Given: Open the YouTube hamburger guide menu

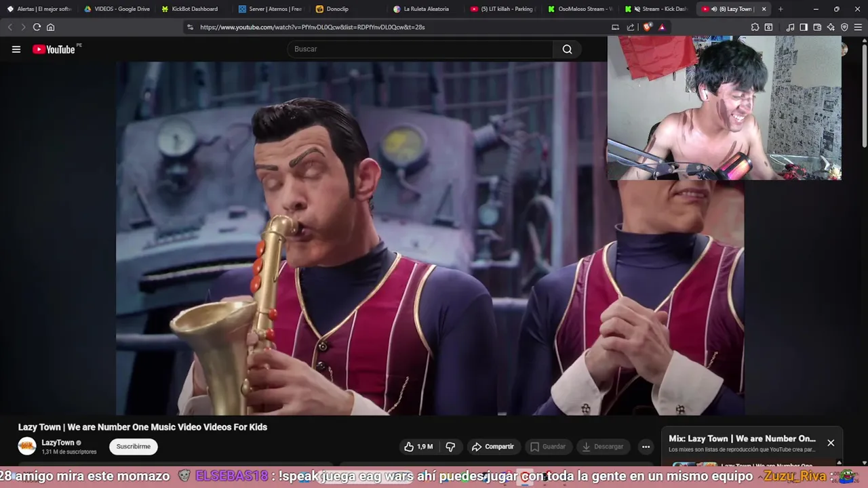Looking at the screenshot, I should (x=16, y=49).
